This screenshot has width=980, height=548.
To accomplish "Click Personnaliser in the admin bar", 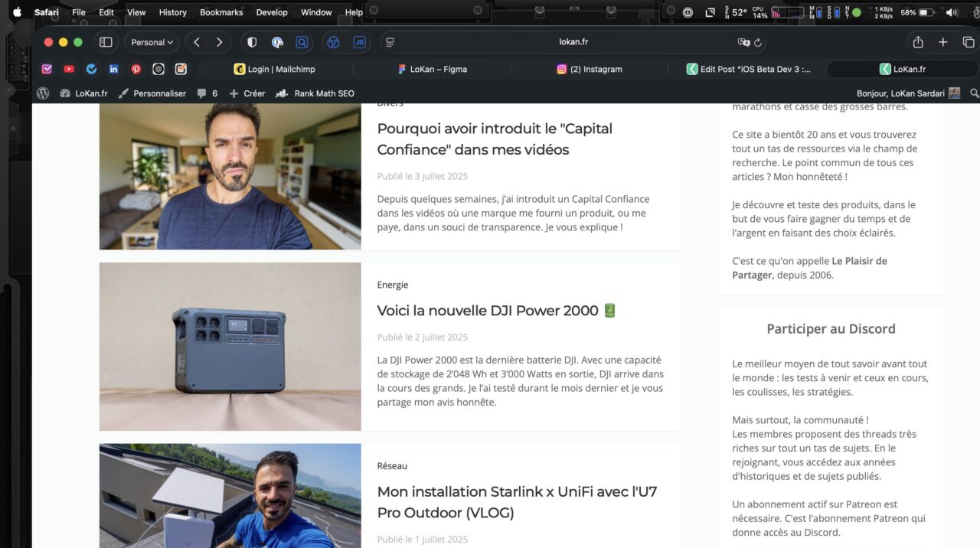I will tap(152, 93).
